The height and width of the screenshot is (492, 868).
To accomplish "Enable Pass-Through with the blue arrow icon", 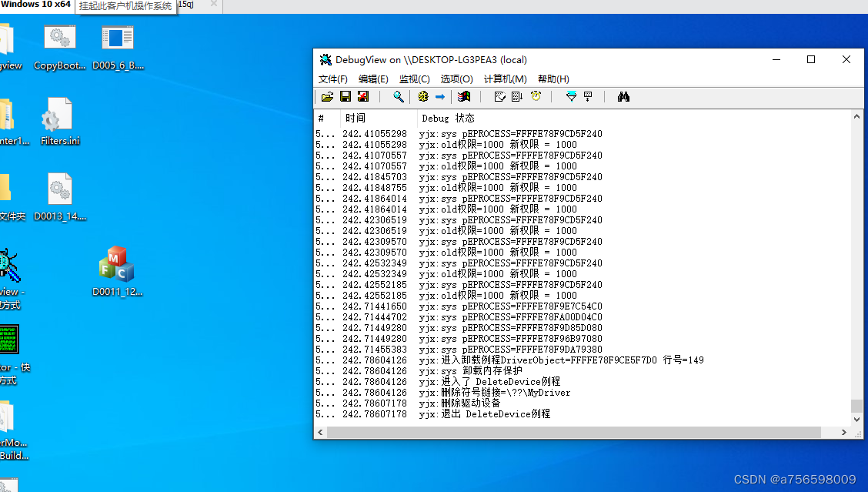I will (439, 96).
